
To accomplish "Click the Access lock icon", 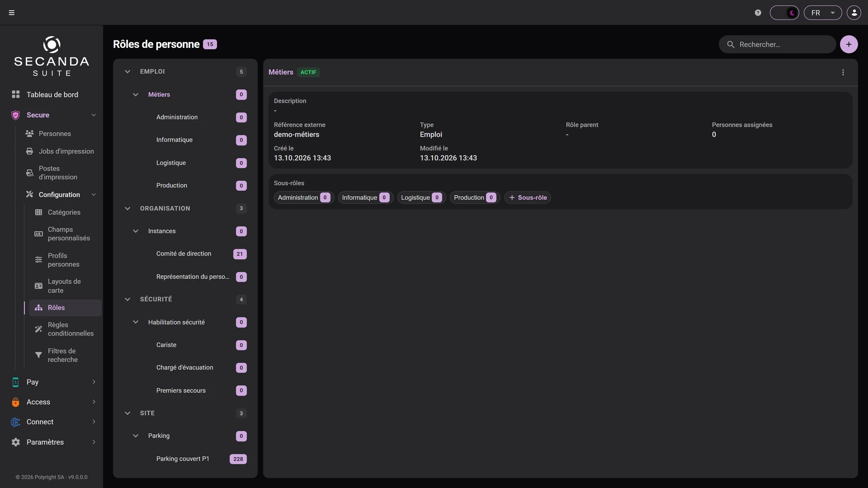I will [15, 402].
